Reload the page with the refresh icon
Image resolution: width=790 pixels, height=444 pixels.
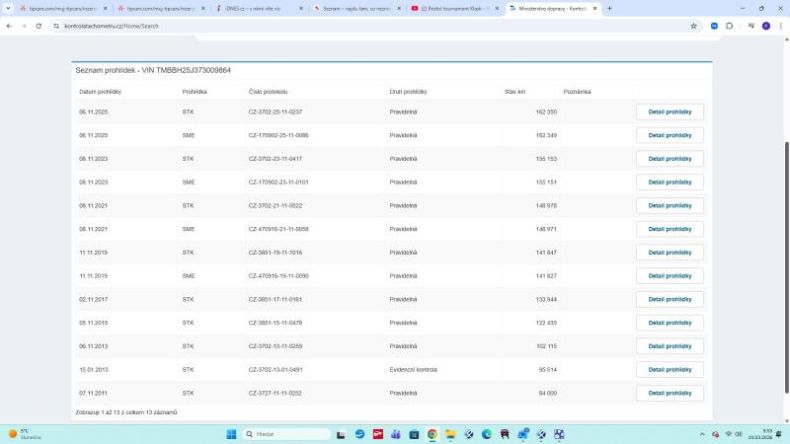click(x=38, y=26)
